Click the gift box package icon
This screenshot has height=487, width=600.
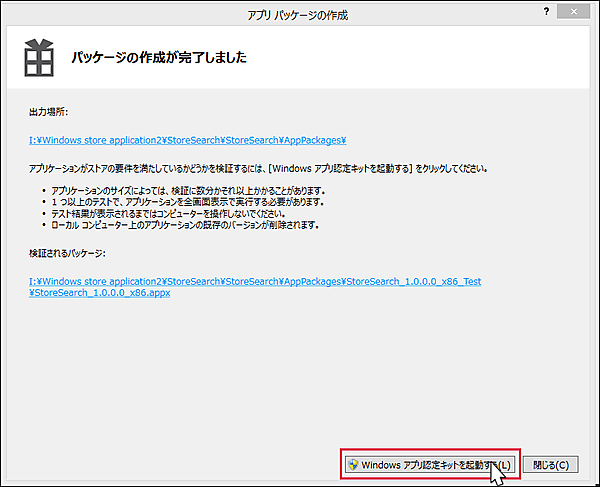(39, 58)
